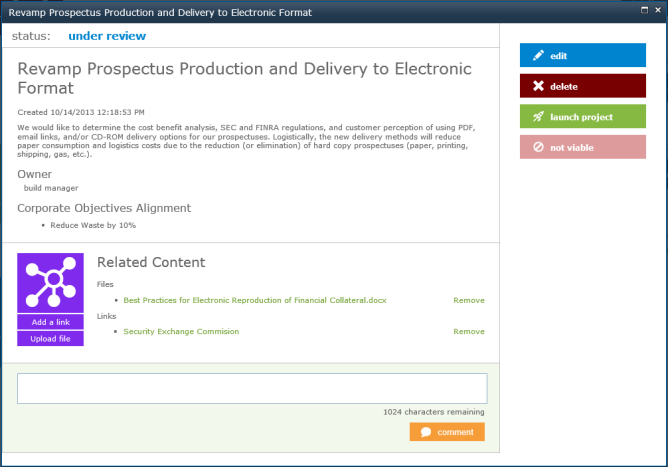Screen dimensions: 668x467
Task: Close the Revamp Prospectus dialog
Action: (x=656, y=11)
